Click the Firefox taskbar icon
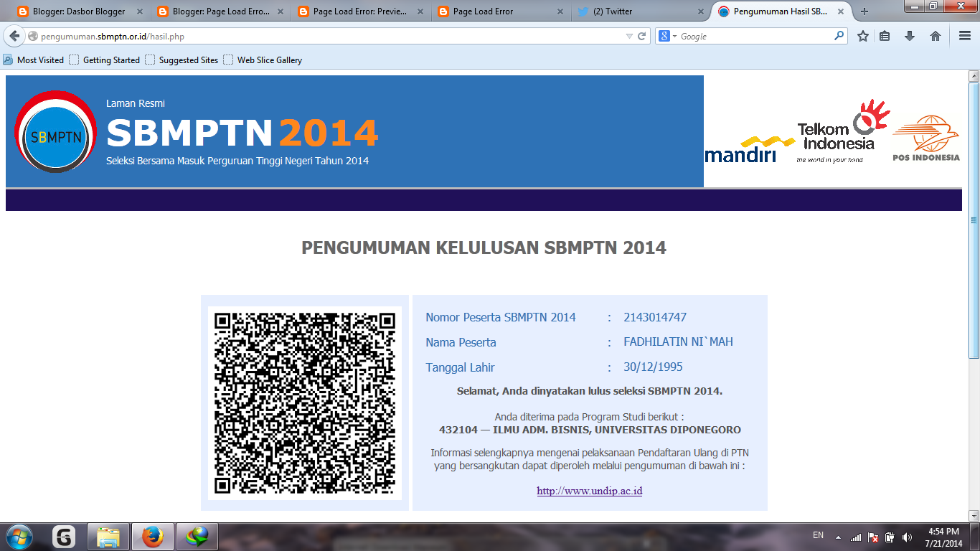The height and width of the screenshot is (551, 980). tap(153, 537)
